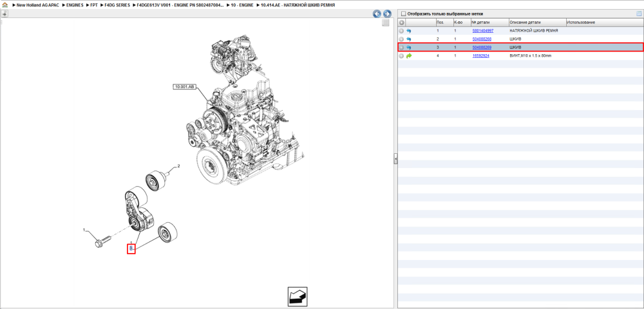Open part number link 5801404997

(482, 31)
